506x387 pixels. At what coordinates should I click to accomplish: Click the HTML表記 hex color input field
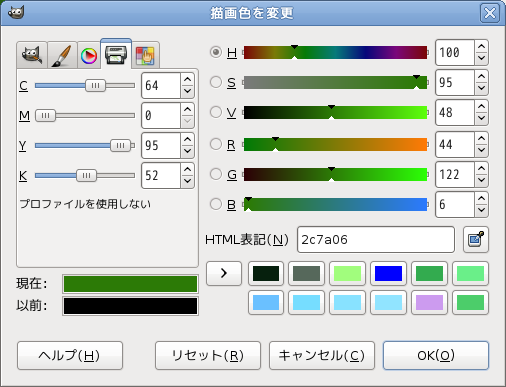pyautogui.click(x=376, y=239)
